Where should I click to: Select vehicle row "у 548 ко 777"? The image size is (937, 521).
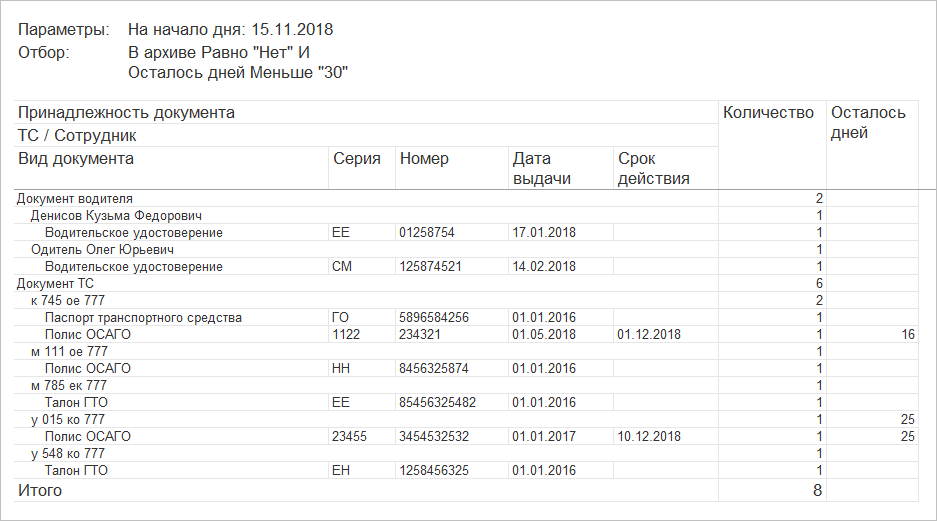[x=68, y=454]
